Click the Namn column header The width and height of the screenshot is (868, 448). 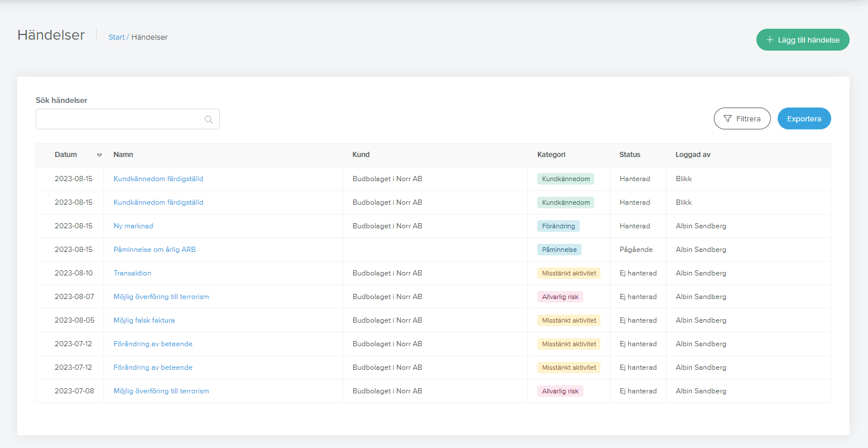click(124, 155)
